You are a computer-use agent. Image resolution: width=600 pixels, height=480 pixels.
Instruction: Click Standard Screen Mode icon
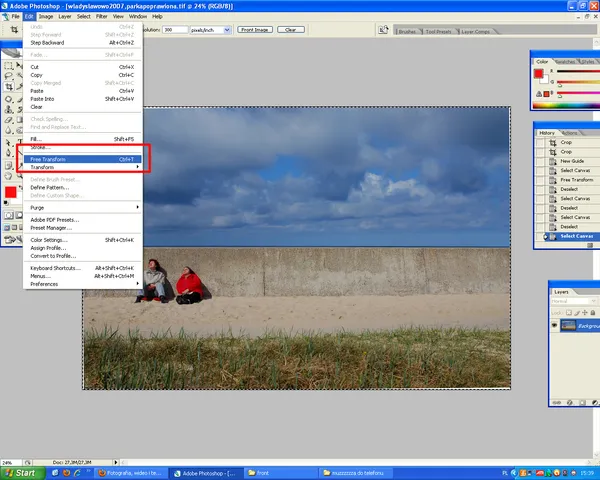[7, 227]
